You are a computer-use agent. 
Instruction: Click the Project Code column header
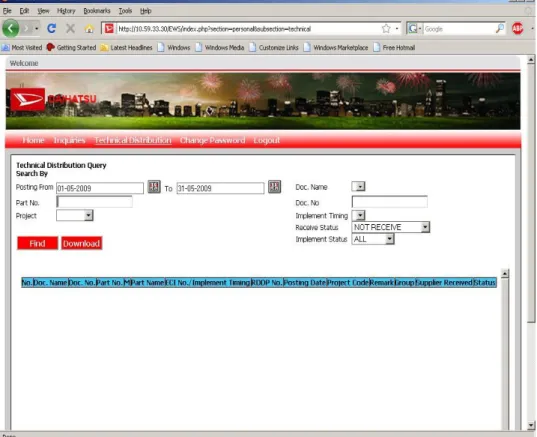(x=348, y=283)
